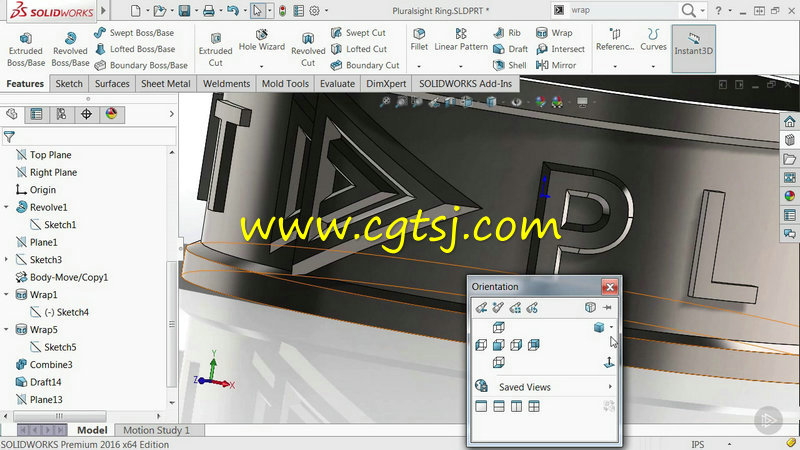Choose Swept Boss/Base feature

click(134, 33)
